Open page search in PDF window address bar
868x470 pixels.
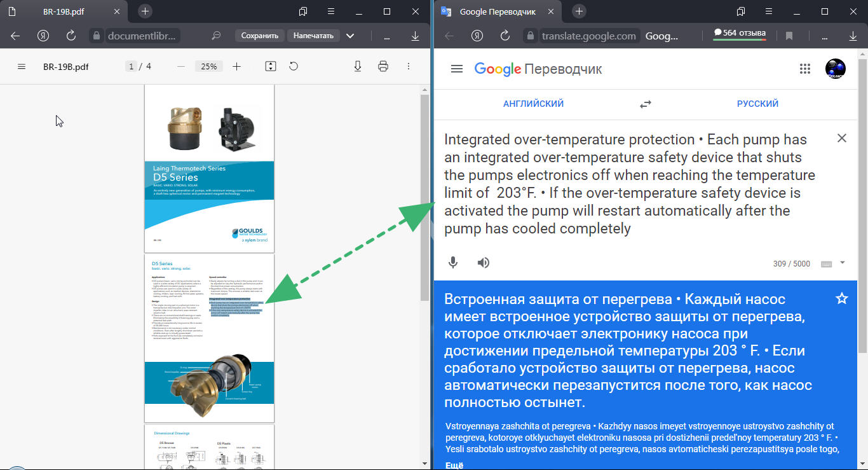click(216, 36)
